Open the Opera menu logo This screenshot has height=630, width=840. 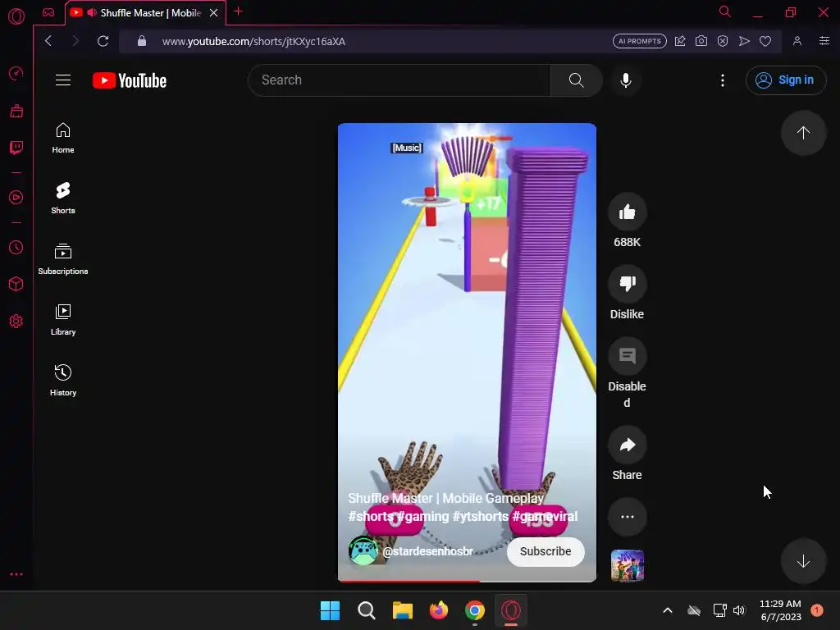(16, 16)
